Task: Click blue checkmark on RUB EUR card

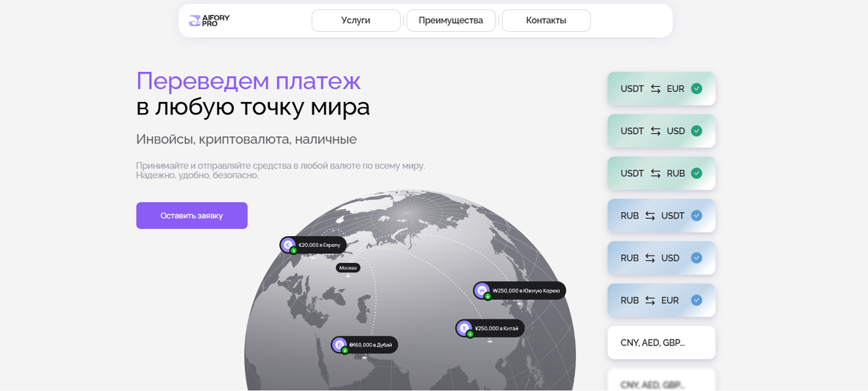Action: click(x=697, y=300)
